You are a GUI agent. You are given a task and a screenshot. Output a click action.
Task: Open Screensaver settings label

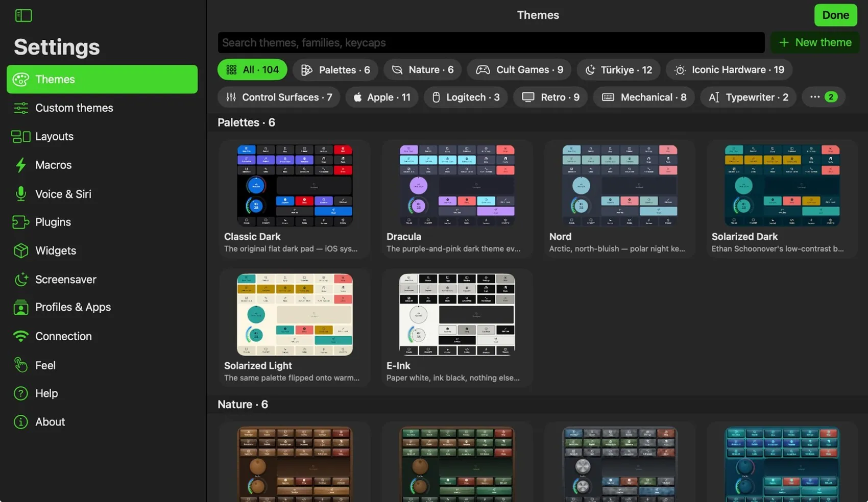pos(65,279)
